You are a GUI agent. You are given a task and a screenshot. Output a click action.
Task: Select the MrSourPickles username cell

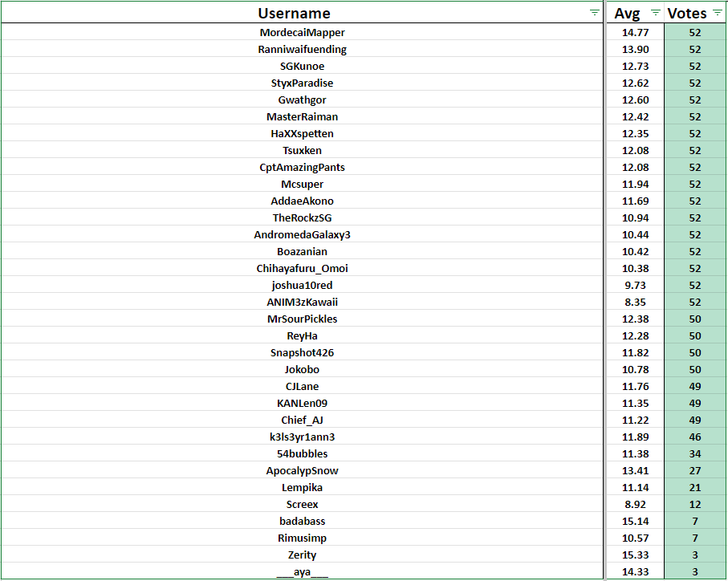click(x=302, y=319)
